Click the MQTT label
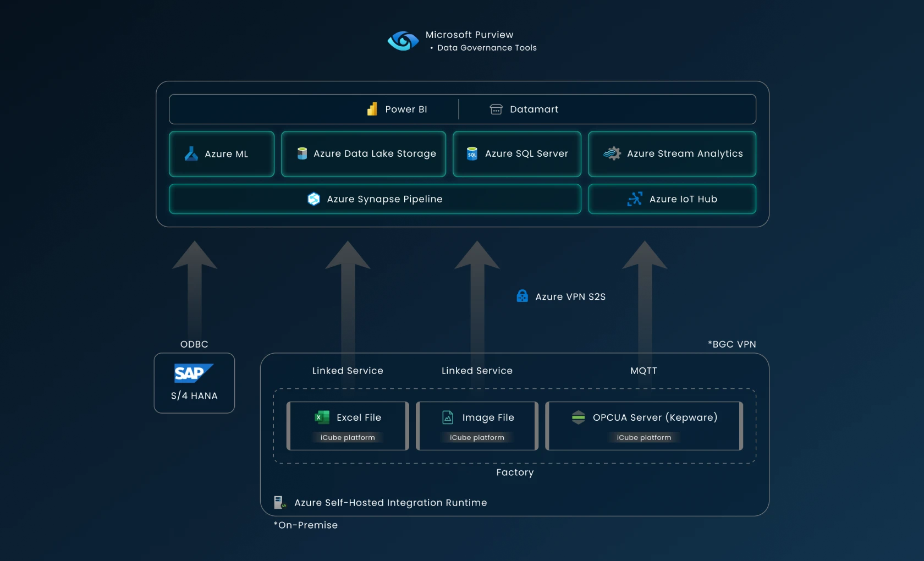The image size is (924, 561). (x=643, y=371)
